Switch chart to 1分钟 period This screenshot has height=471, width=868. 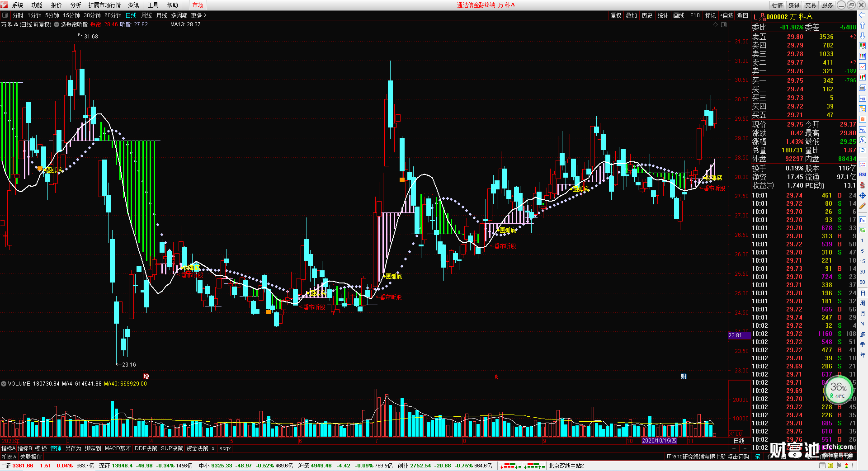click(x=34, y=15)
